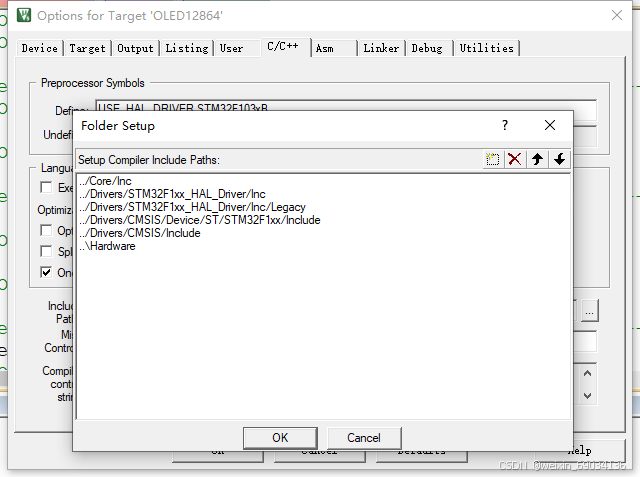The image size is (640, 477).
Task: Click the New (Insert) path icon
Action: (x=493, y=159)
